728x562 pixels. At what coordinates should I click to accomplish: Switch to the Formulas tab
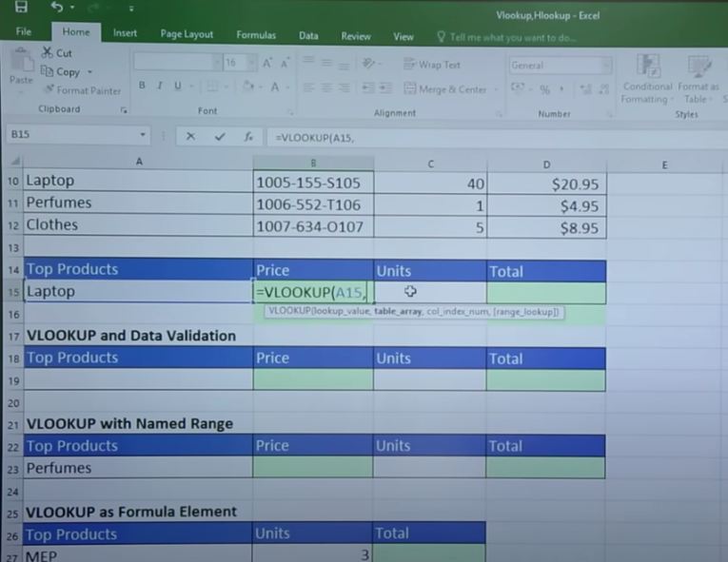(256, 35)
